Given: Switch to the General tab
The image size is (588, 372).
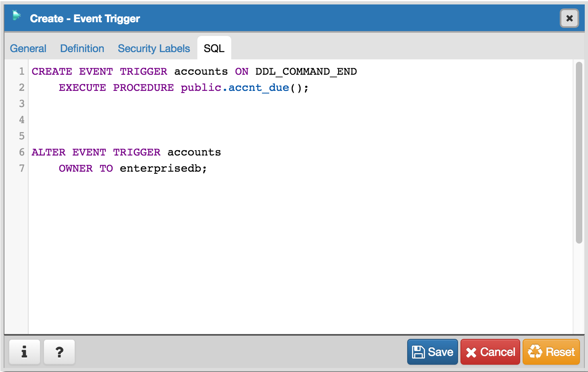Looking at the screenshot, I should pos(28,48).
